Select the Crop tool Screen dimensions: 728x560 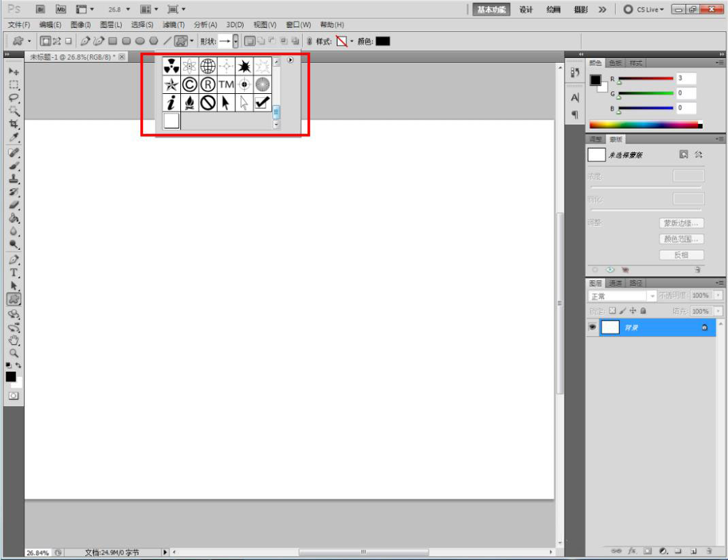click(14, 124)
